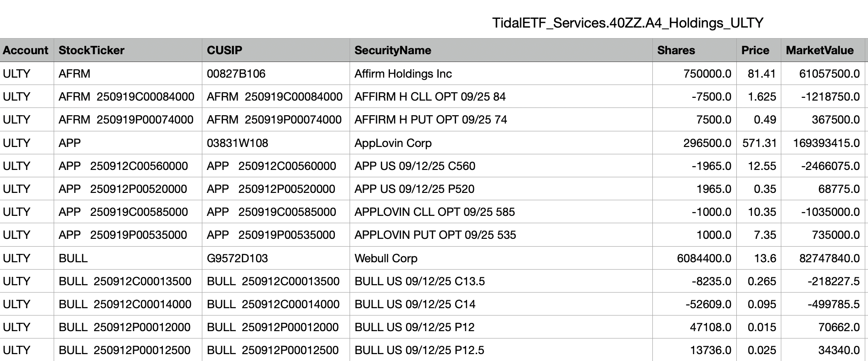The height and width of the screenshot is (361, 868).
Task: Click the BULL US 09/12/25 C14 cell
Action: (x=415, y=304)
